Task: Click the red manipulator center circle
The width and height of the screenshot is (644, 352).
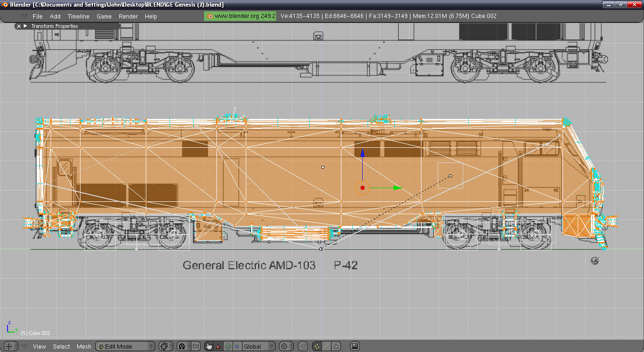Action: click(362, 188)
